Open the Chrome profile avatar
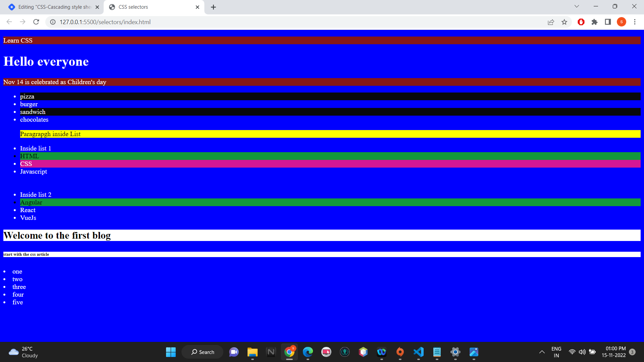The height and width of the screenshot is (362, 644). [621, 22]
